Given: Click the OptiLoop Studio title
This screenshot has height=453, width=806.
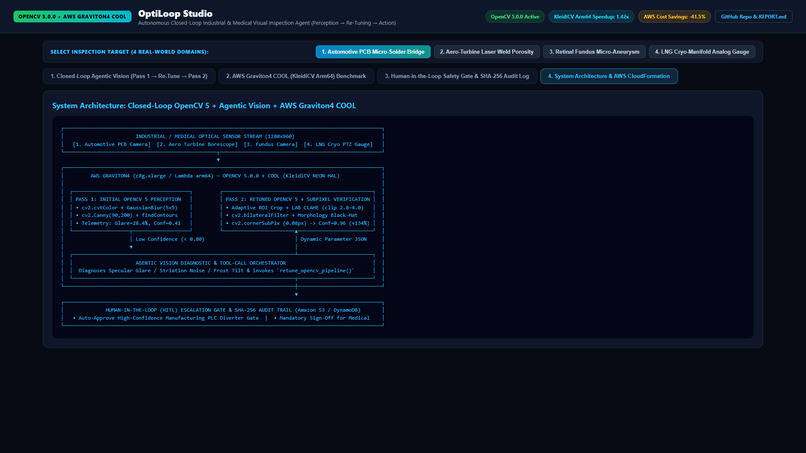Looking at the screenshot, I should pyautogui.click(x=175, y=13).
